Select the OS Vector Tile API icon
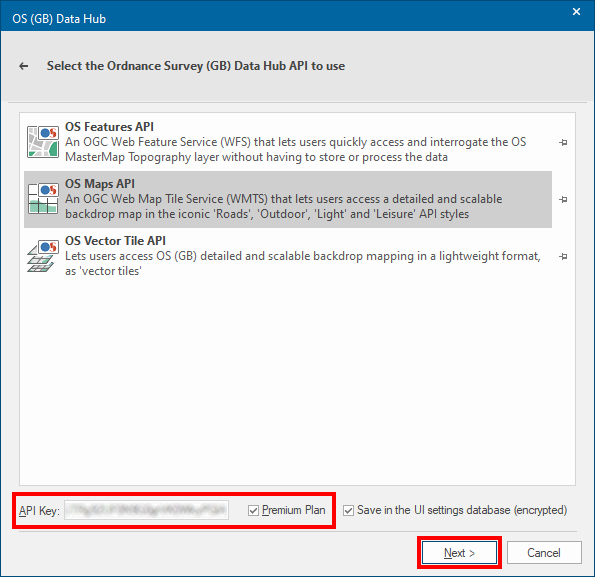The image size is (595, 577). point(43,256)
